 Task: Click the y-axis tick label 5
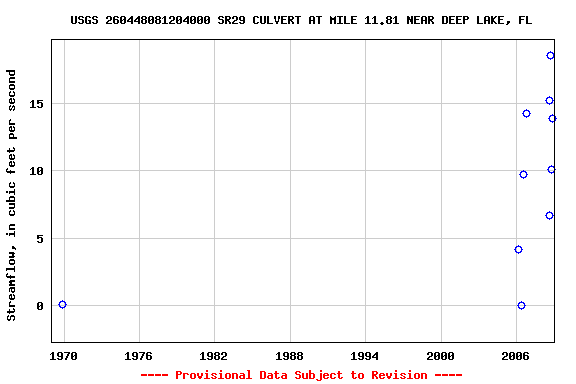point(40,239)
